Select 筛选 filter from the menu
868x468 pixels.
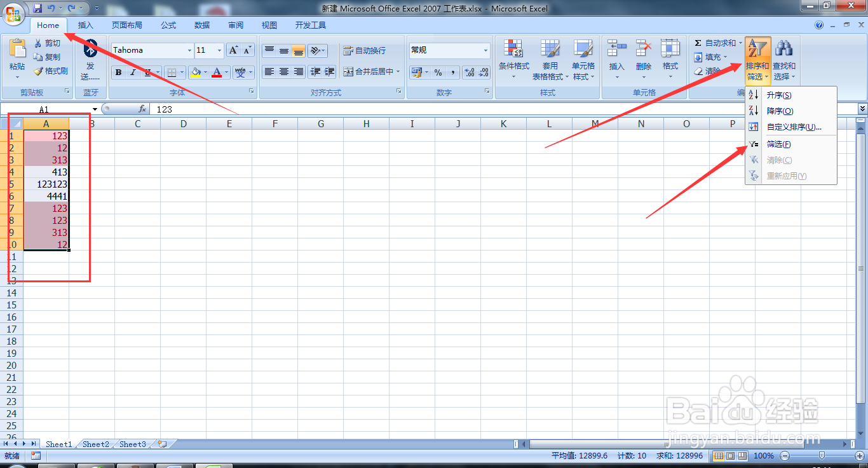tap(791, 144)
